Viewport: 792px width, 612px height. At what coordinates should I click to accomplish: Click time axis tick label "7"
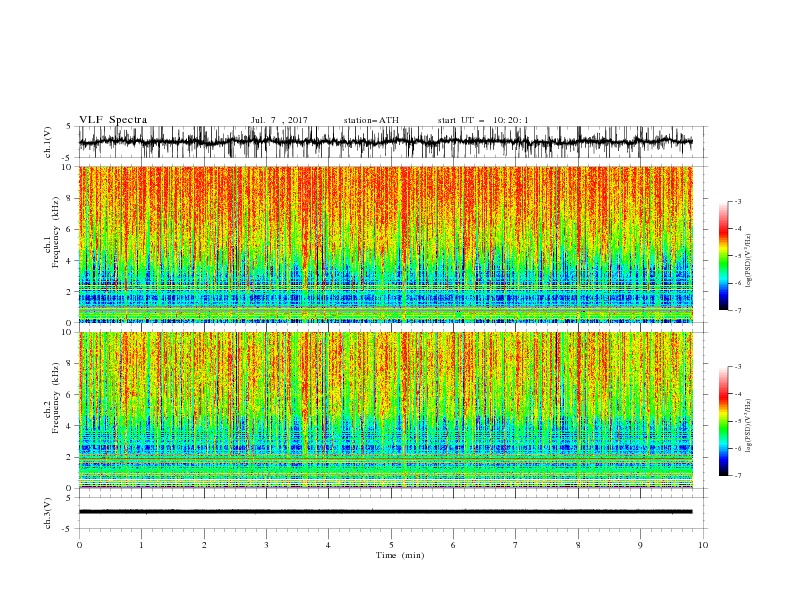[x=516, y=545]
